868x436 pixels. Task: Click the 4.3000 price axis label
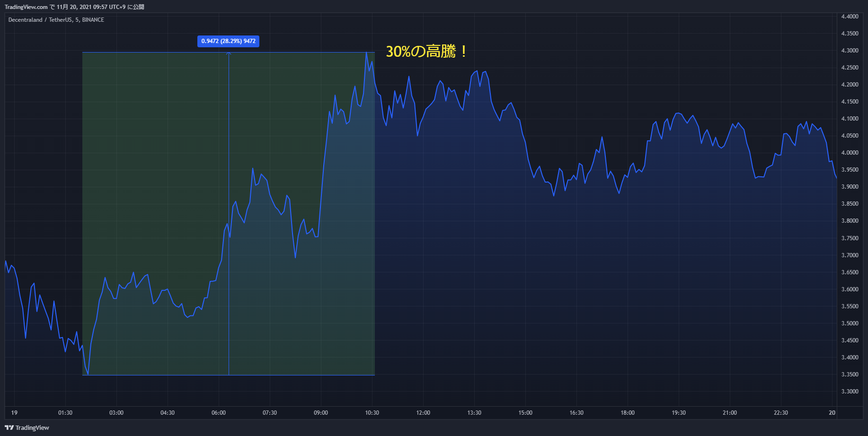tap(850, 51)
